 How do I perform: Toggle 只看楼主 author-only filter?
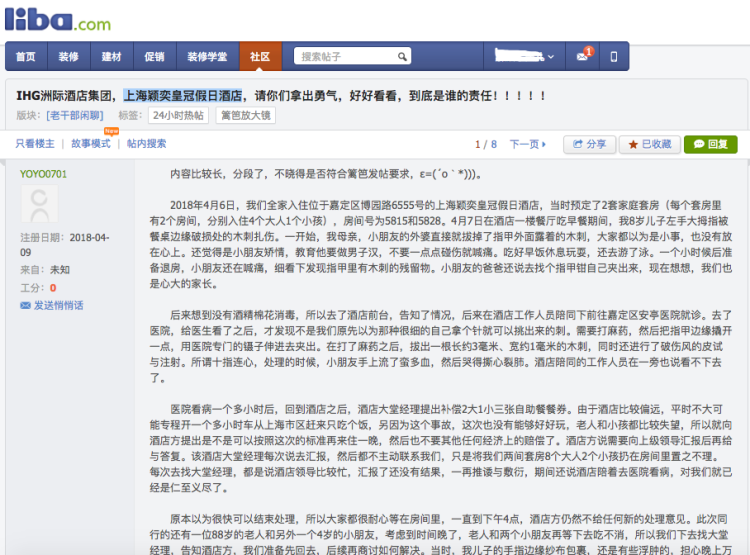[35, 144]
